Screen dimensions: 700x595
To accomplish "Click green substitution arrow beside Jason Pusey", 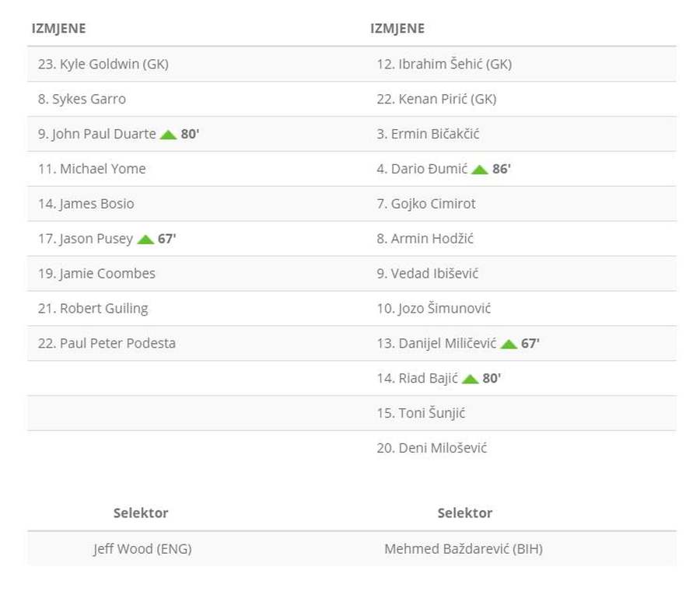I will (145, 240).
